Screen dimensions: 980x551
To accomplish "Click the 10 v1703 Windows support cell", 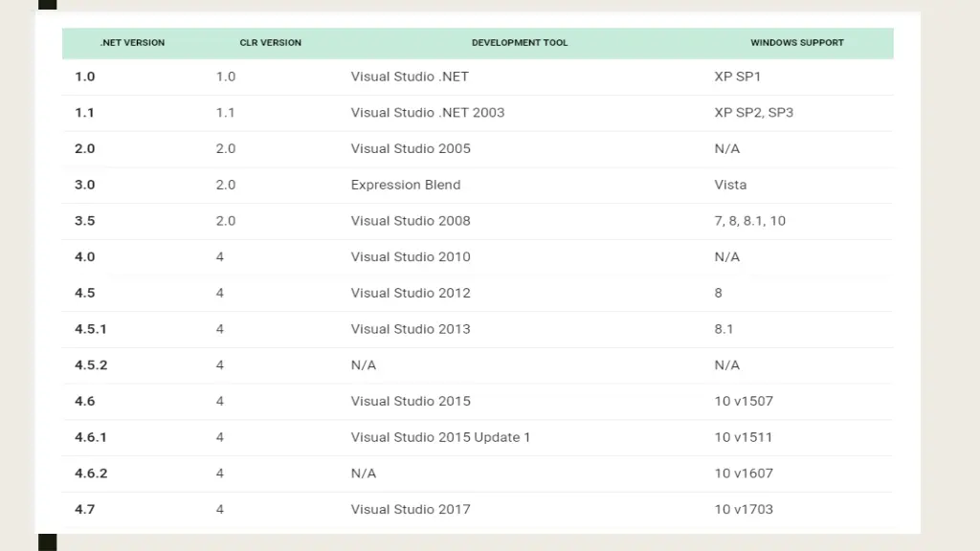I will (x=744, y=510).
